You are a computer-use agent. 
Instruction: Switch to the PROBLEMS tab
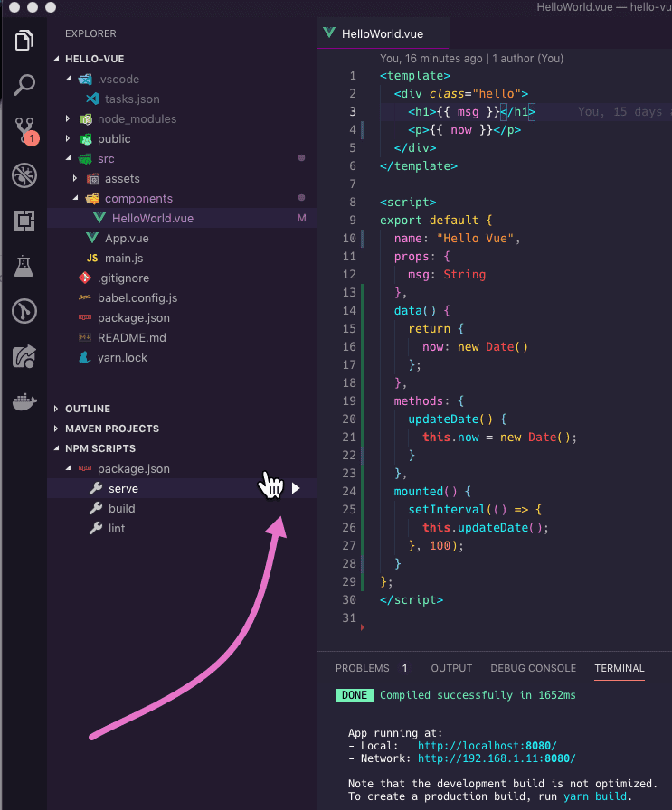tap(362, 668)
